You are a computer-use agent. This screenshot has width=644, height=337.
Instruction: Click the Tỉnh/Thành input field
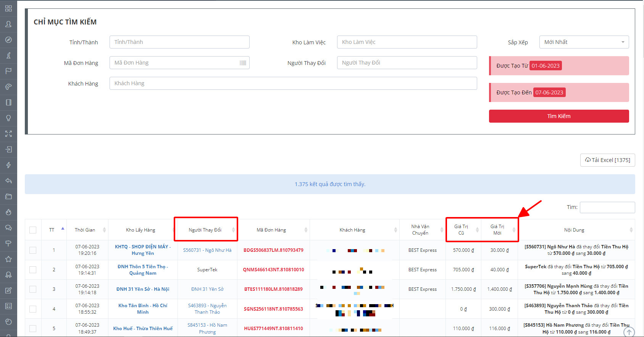click(179, 42)
